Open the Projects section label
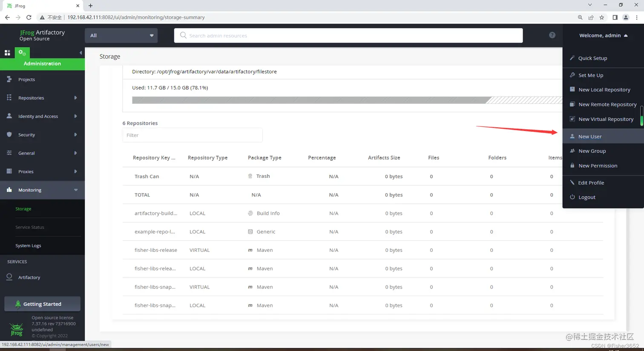644x351 pixels. click(x=26, y=80)
